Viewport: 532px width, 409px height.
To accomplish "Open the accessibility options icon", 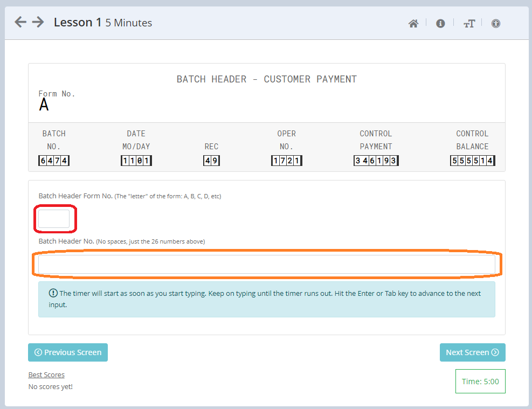I will pos(496,23).
